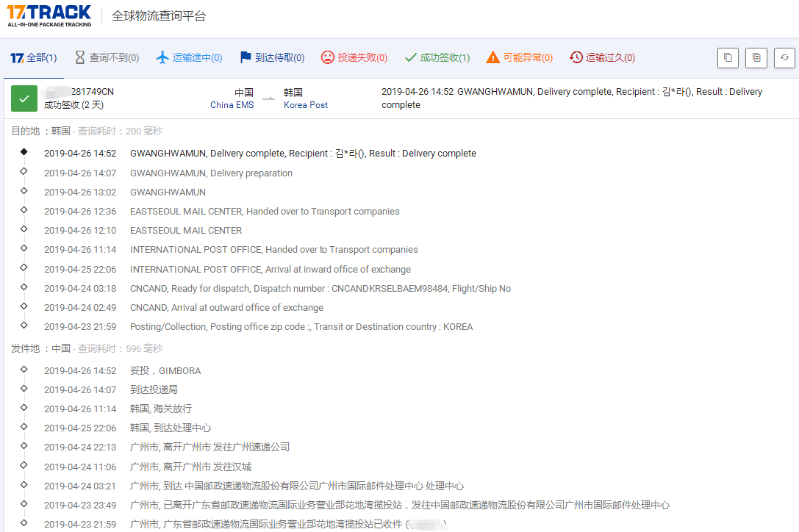Click the clock icon for 运输过久

[x=575, y=57]
